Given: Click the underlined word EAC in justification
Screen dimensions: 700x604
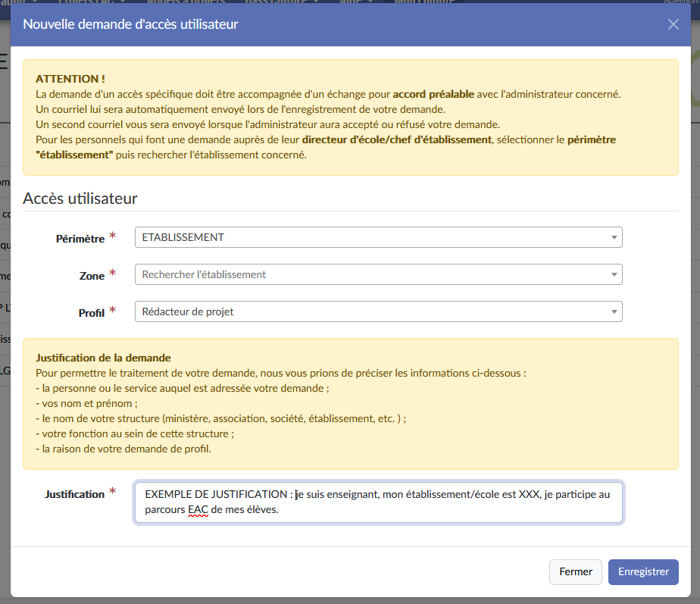Looking at the screenshot, I should 198,510.
